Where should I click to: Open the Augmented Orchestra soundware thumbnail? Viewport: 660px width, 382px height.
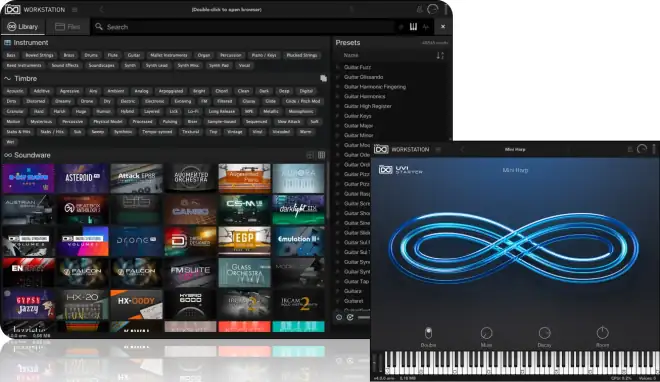point(190,178)
